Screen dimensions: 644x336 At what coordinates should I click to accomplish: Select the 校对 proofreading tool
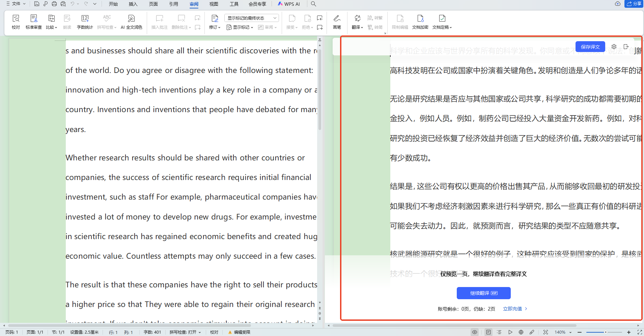pos(16,21)
